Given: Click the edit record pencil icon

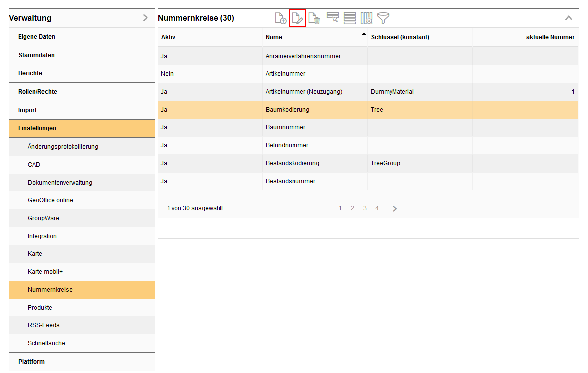Looking at the screenshot, I should tap(297, 19).
